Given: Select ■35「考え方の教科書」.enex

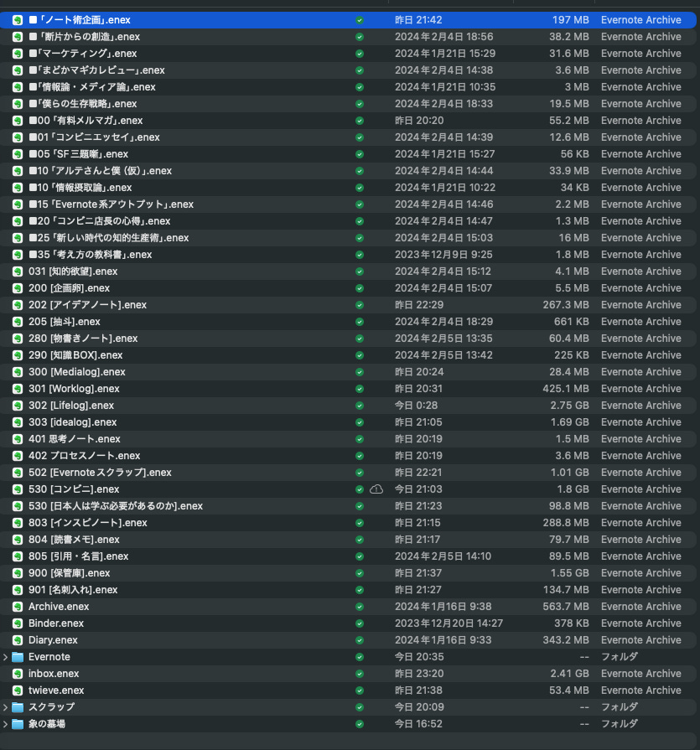Looking at the screenshot, I should [x=91, y=255].
